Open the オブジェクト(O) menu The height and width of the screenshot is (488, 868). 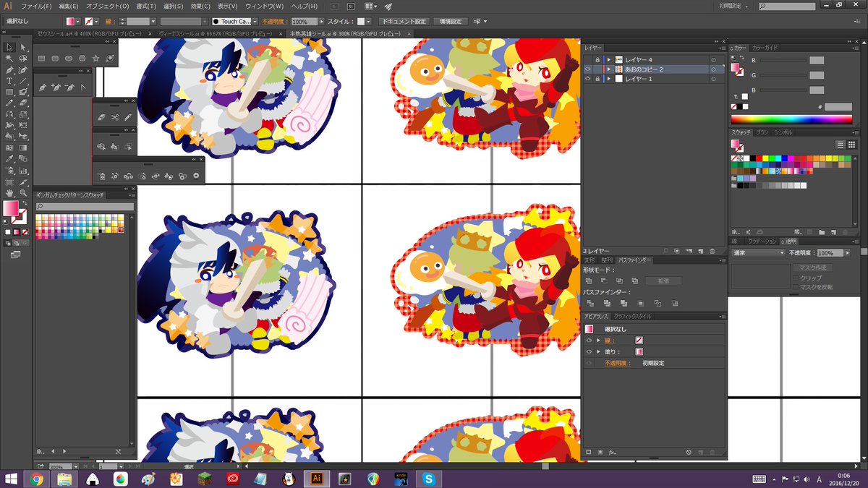pyautogui.click(x=107, y=7)
